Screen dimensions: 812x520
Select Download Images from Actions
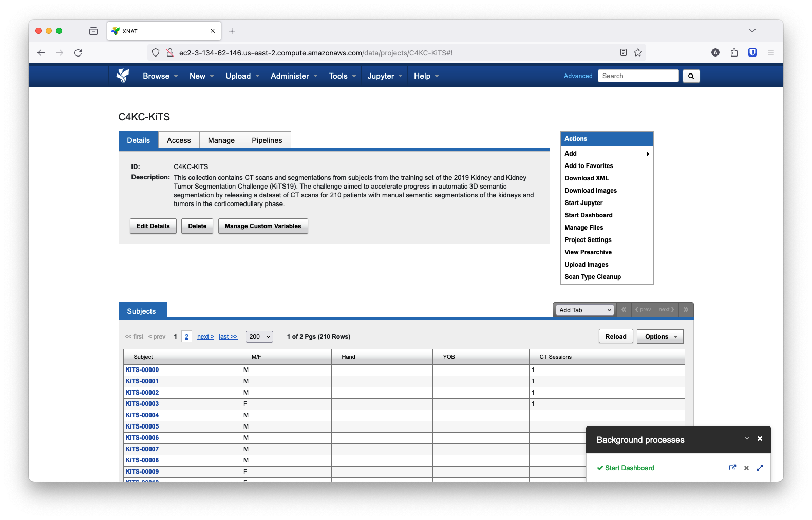tap(591, 191)
